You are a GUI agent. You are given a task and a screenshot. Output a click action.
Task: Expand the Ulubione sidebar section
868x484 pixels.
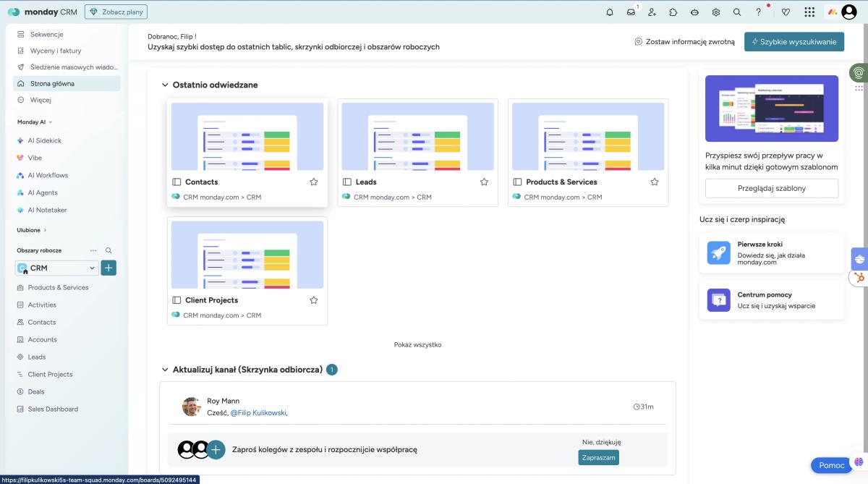pos(32,230)
